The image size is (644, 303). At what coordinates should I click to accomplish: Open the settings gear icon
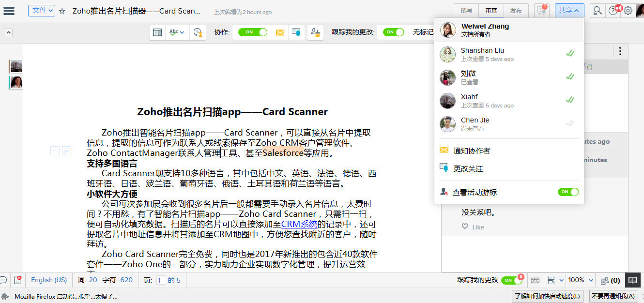[628, 11]
